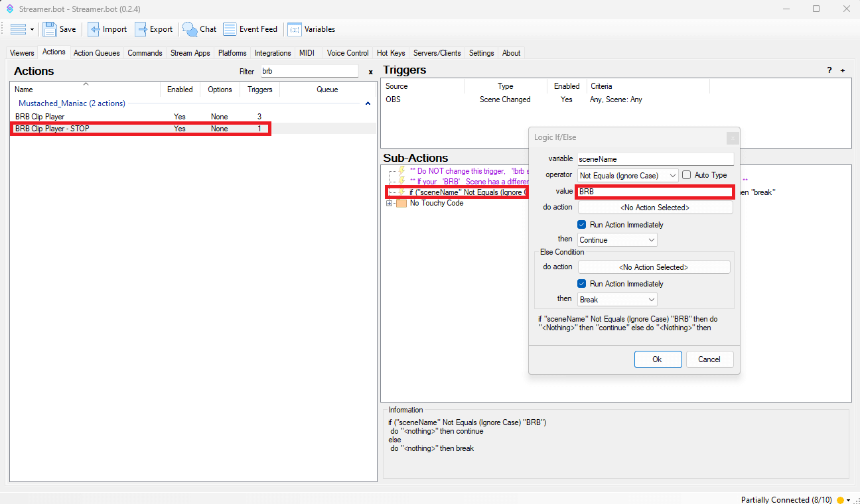Toggle Else Condition Run Action Immediately checkbox
Image resolution: width=860 pixels, height=504 pixels.
[x=582, y=284]
